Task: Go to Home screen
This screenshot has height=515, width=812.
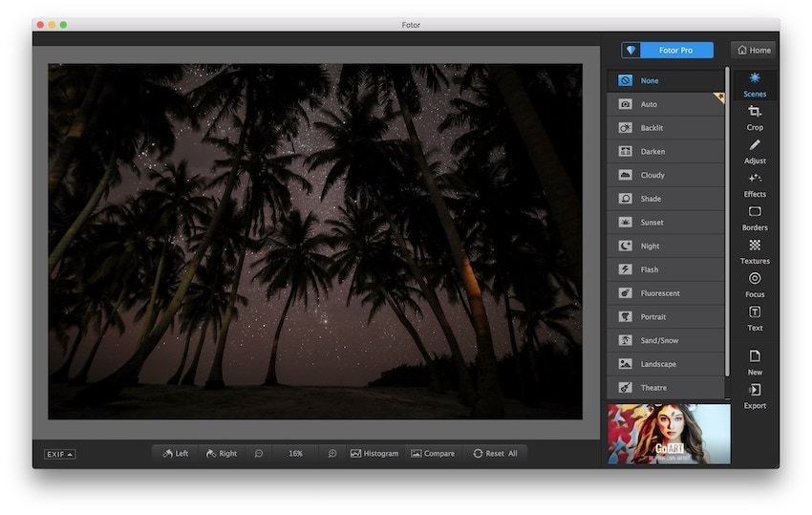Action: 754,50
